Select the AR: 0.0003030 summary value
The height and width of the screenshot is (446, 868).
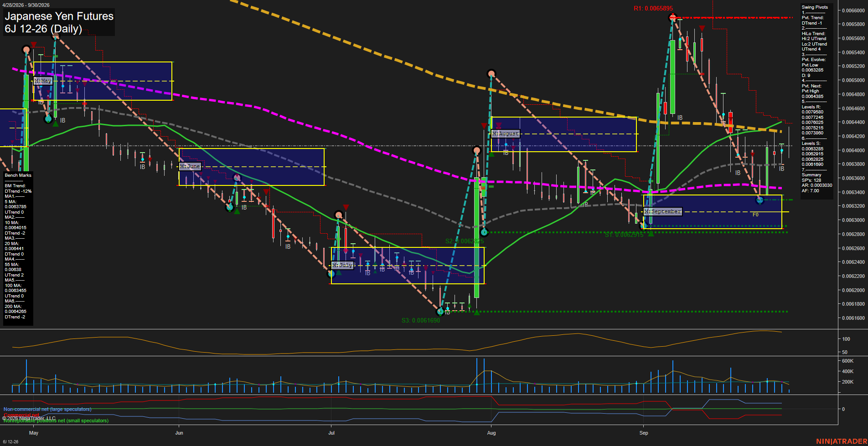(817, 185)
